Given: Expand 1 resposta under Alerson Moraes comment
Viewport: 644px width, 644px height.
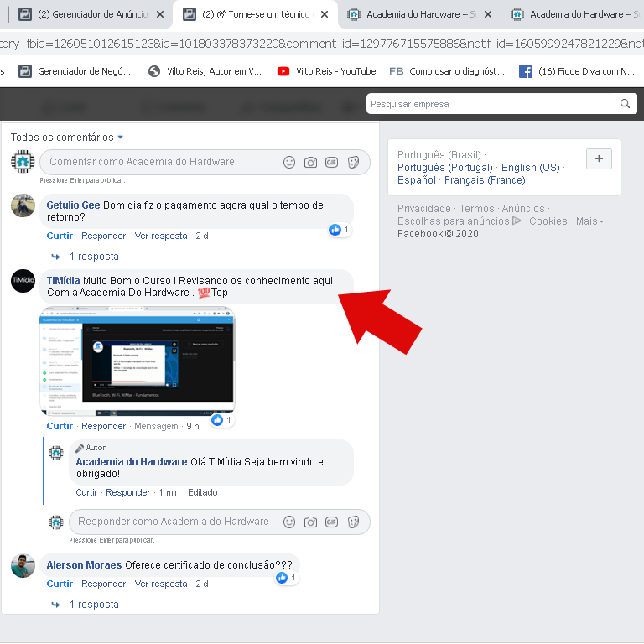Looking at the screenshot, I should (x=94, y=605).
